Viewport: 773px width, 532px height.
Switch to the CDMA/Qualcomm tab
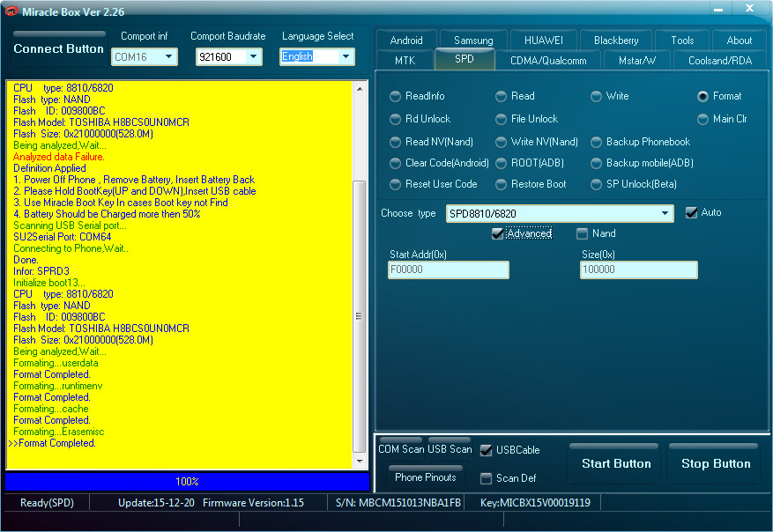[x=548, y=60]
